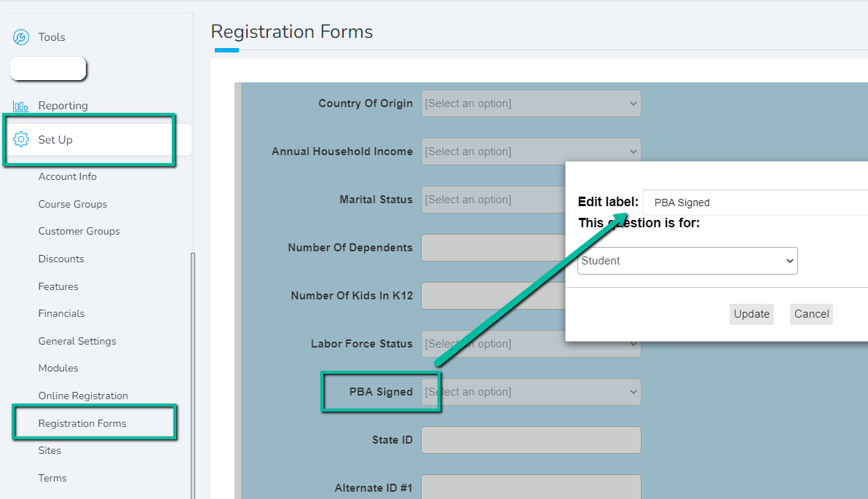Open the Country Of Origin dropdown
The width and height of the screenshot is (868, 499).
click(531, 103)
